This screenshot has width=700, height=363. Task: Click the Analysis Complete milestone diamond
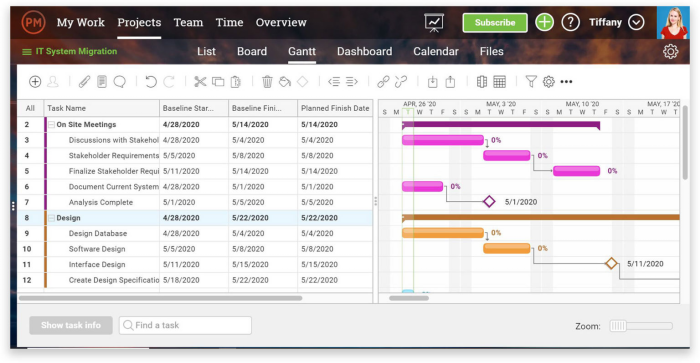tap(489, 202)
